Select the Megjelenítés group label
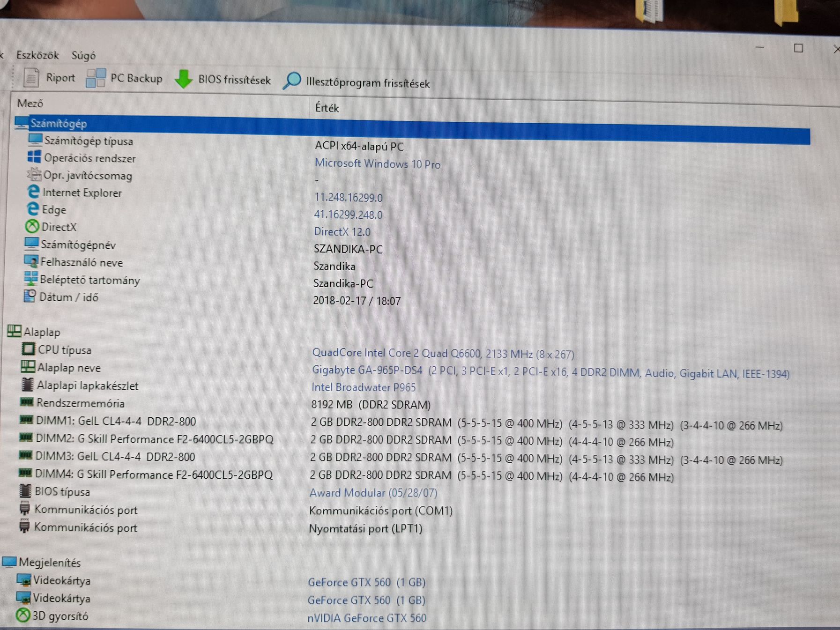This screenshot has height=630, width=840. pyautogui.click(x=50, y=562)
